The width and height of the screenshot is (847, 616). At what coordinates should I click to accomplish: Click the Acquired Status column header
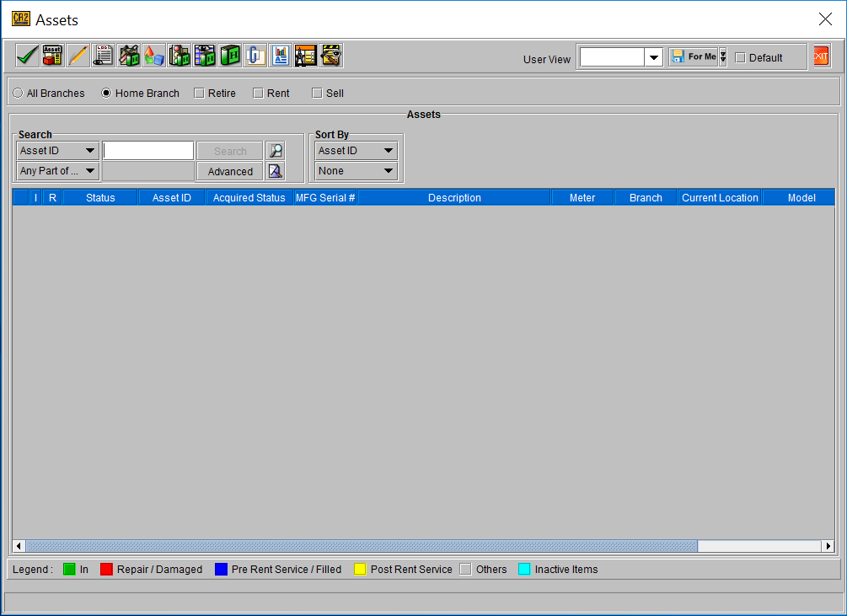coord(249,197)
